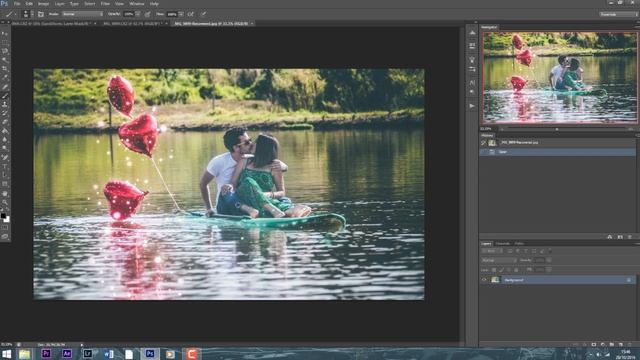The height and width of the screenshot is (360, 640).
Task: Select the Eraser tool
Action: point(5,122)
